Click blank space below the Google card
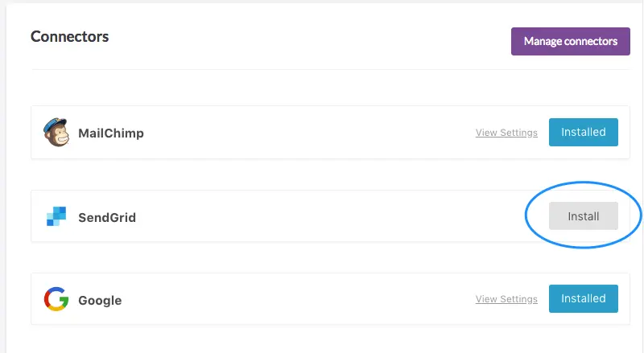The width and height of the screenshot is (644, 353). coord(322,339)
